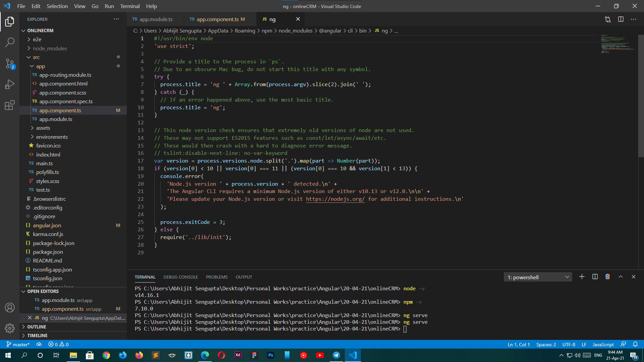Open the Search view in activity bar
Screen dimensions: 644x362
click(x=10, y=42)
